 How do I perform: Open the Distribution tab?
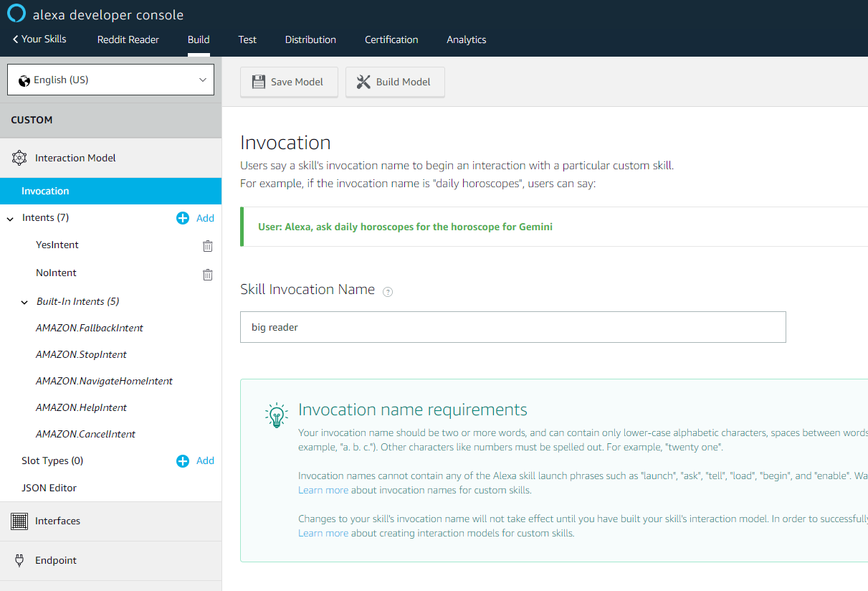(x=310, y=39)
